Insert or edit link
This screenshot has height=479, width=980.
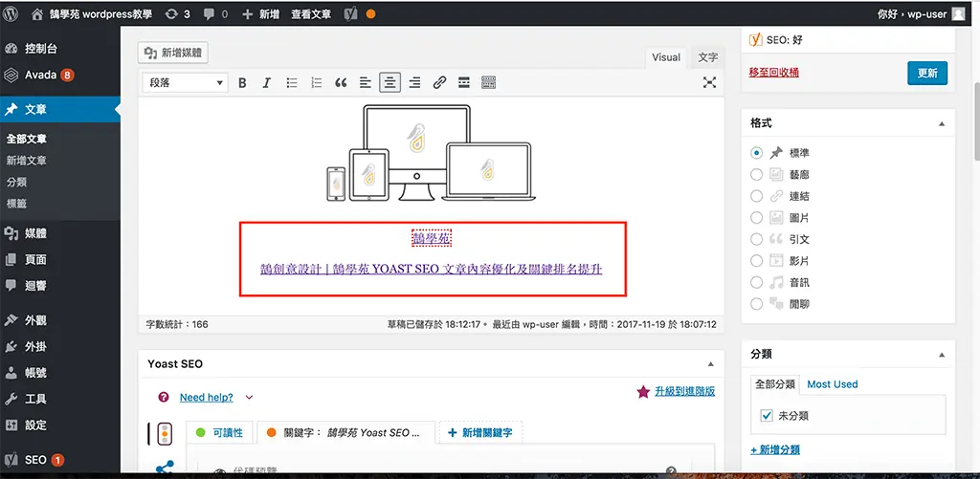click(x=439, y=82)
